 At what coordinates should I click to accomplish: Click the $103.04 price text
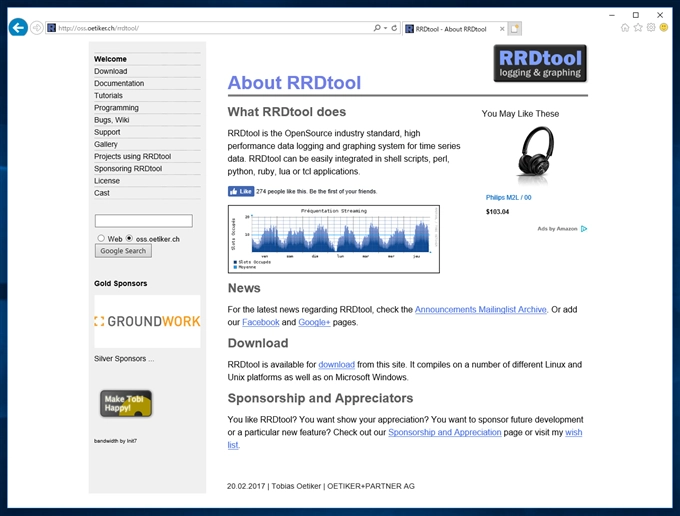pos(497,212)
